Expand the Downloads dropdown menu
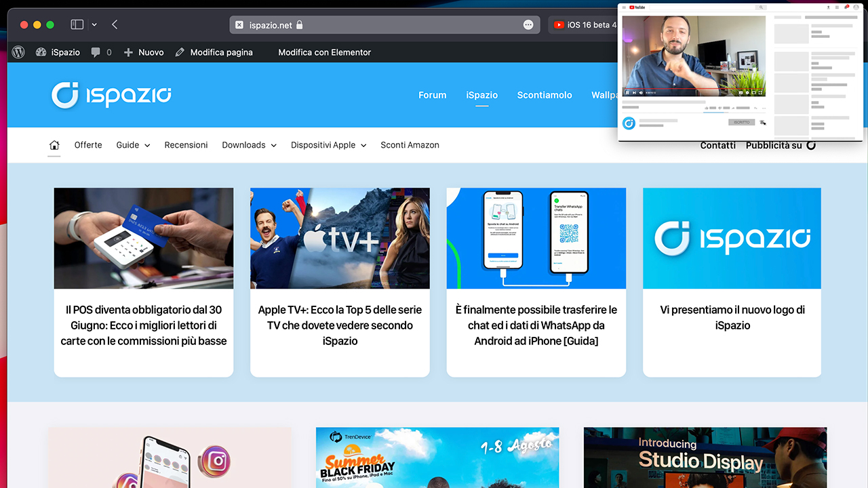 [249, 145]
